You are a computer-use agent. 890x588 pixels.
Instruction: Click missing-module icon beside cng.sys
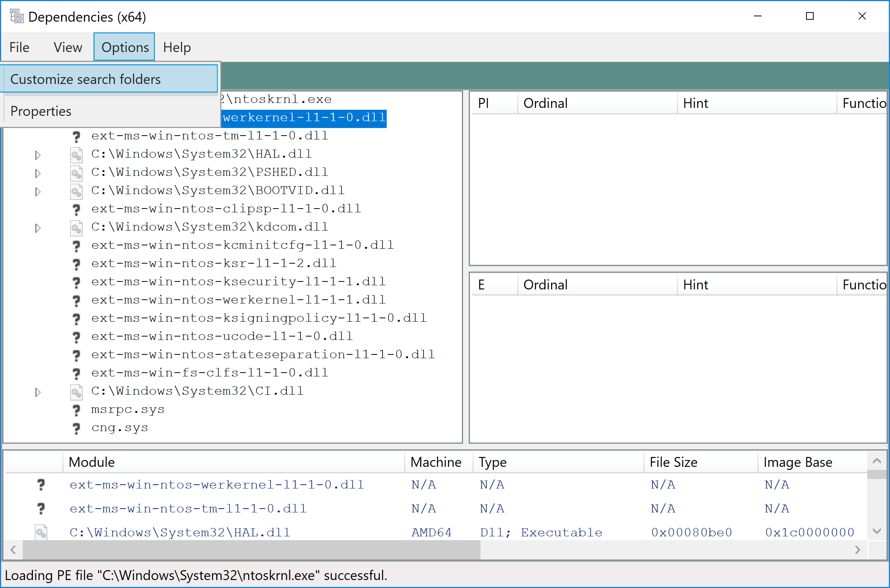point(76,428)
